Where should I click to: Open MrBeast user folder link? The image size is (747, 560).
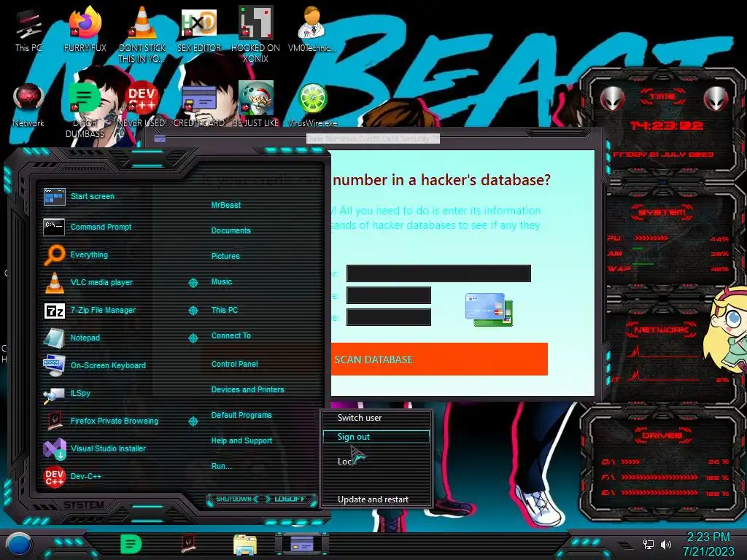tap(226, 205)
